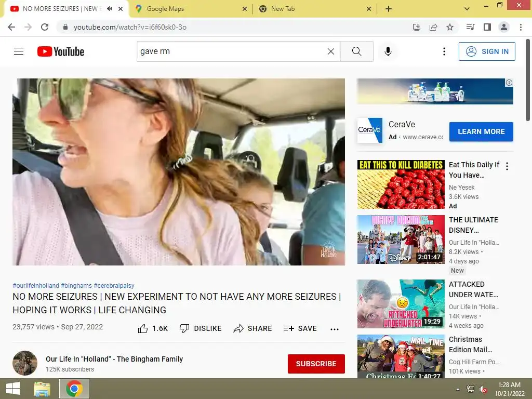
Task: Reload the YouTube page
Action: [x=45, y=27]
